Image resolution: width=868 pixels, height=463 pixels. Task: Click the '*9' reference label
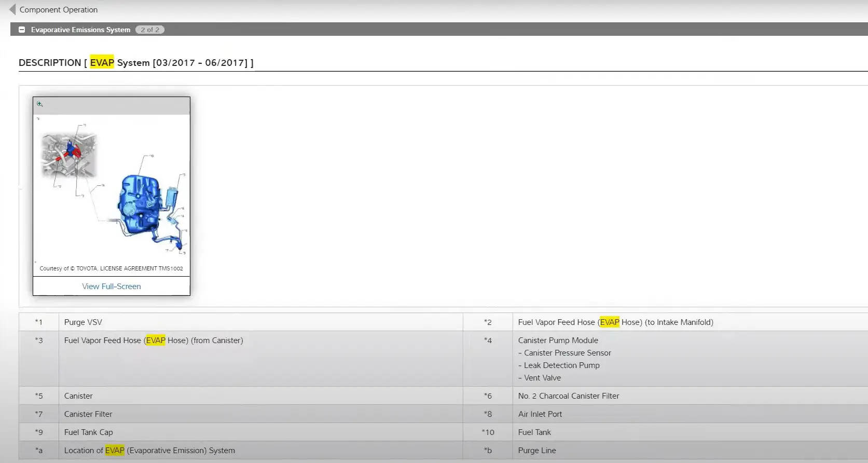coord(39,432)
